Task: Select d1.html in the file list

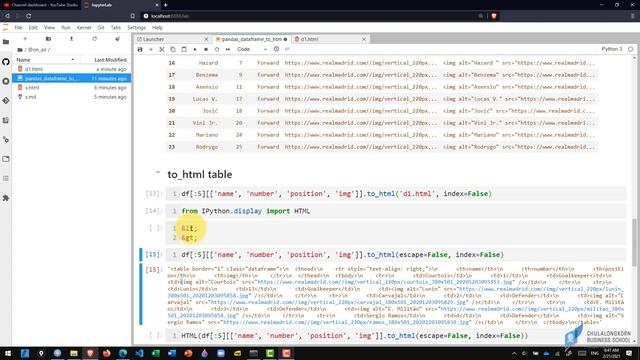Action: click(x=71, y=69)
